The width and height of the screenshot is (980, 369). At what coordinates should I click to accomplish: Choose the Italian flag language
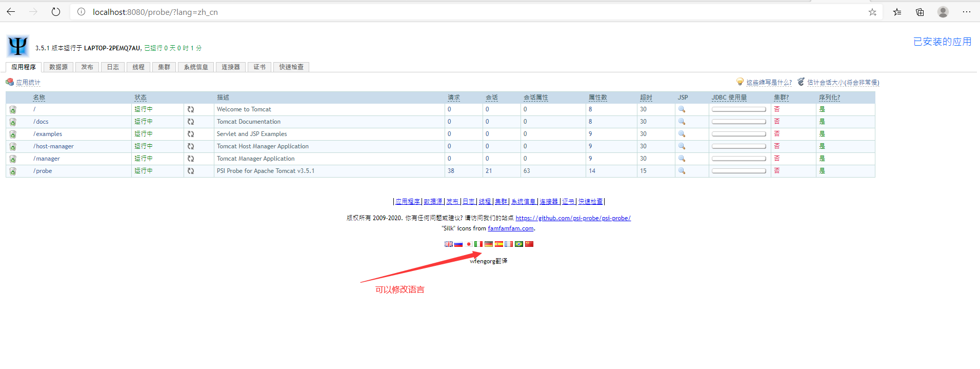[478, 244]
